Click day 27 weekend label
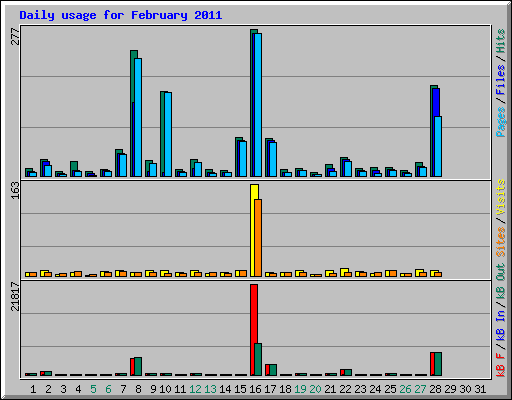 (420, 389)
